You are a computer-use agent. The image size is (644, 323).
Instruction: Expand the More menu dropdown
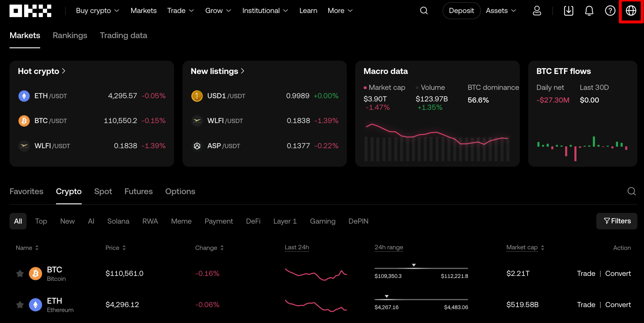pyautogui.click(x=340, y=11)
